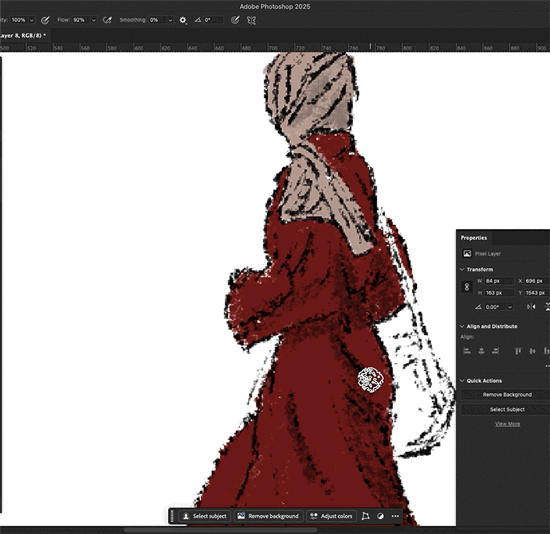Collapse the Transform section
Image resolution: width=550 pixels, height=534 pixels.
pos(462,269)
